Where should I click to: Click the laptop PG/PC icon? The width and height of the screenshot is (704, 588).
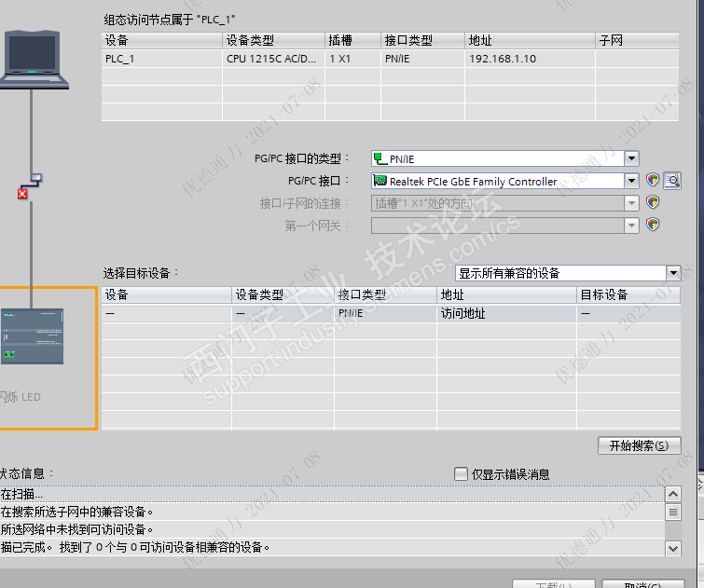point(33,60)
